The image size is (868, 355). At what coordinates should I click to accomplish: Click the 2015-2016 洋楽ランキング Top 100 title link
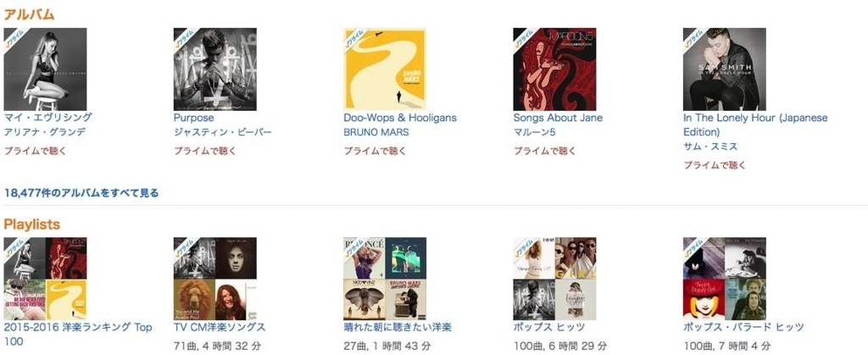pyautogui.click(x=78, y=335)
